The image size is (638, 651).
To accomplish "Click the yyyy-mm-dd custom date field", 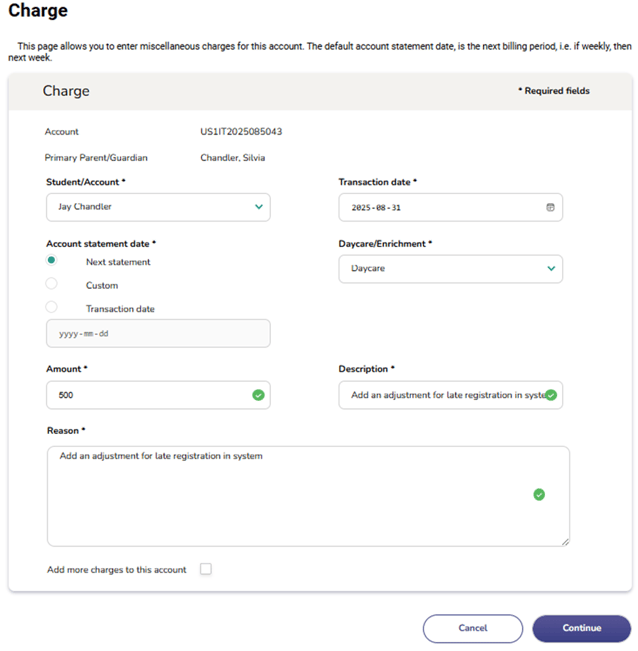I will point(158,333).
